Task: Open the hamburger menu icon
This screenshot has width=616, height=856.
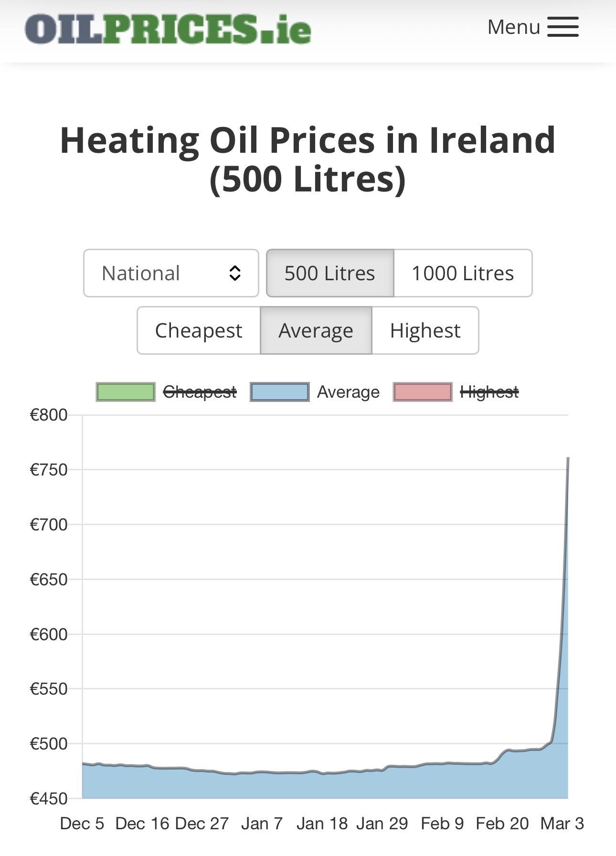Action: point(563,27)
